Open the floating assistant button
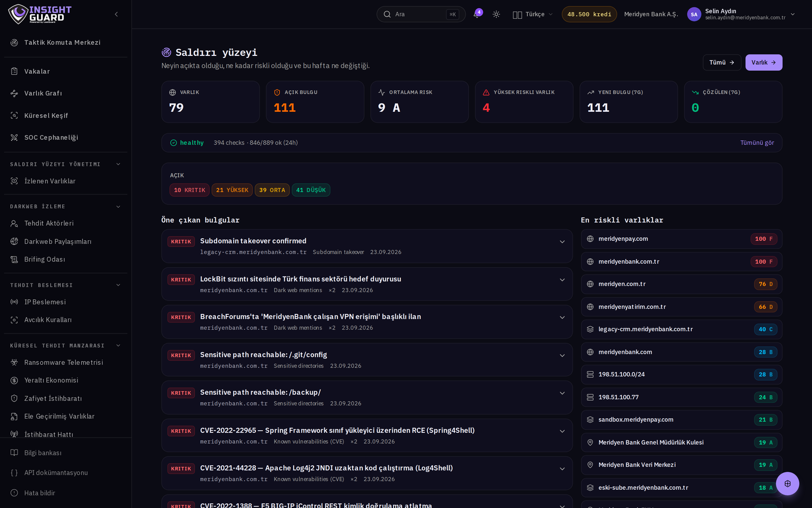The width and height of the screenshot is (812, 508). coord(787,484)
